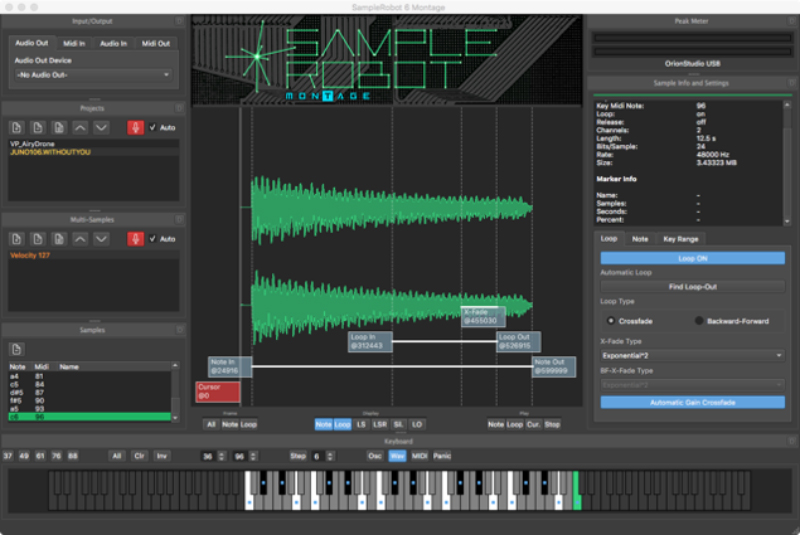Toggle the SIL display button
This screenshot has width=800, height=535.
point(398,424)
